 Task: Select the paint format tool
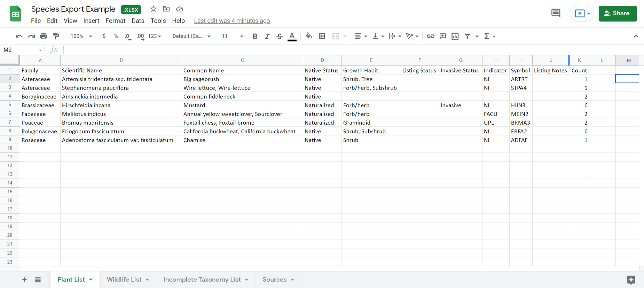coord(56,36)
